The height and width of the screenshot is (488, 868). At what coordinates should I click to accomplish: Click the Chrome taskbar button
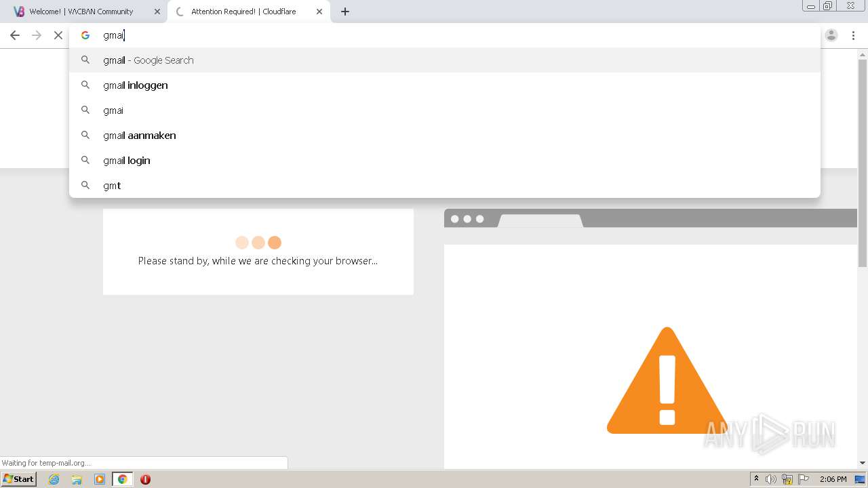(122, 479)
